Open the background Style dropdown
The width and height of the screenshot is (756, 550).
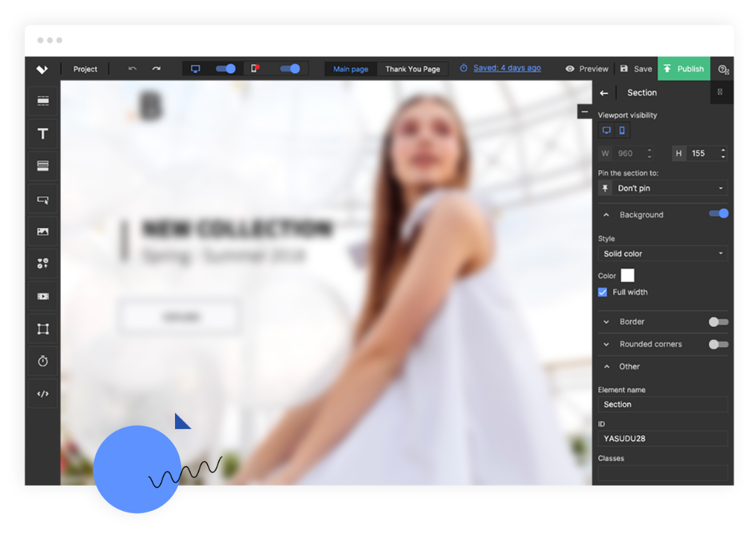pyautogui.click(x=662, y=253)
